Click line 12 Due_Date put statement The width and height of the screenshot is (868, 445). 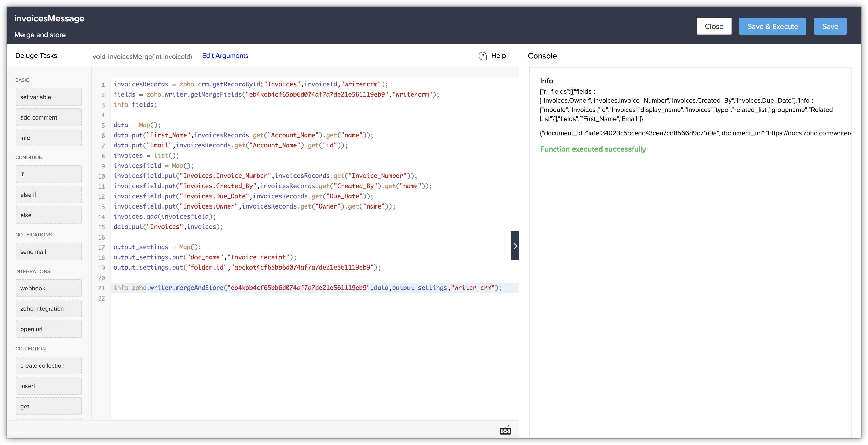pyautogui.click(x=243, y=196)
